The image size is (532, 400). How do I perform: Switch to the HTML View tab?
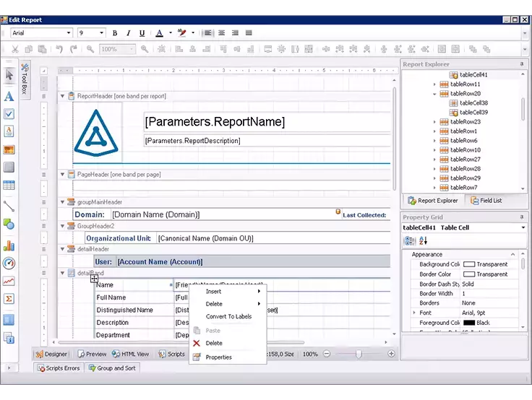(131, 354)
